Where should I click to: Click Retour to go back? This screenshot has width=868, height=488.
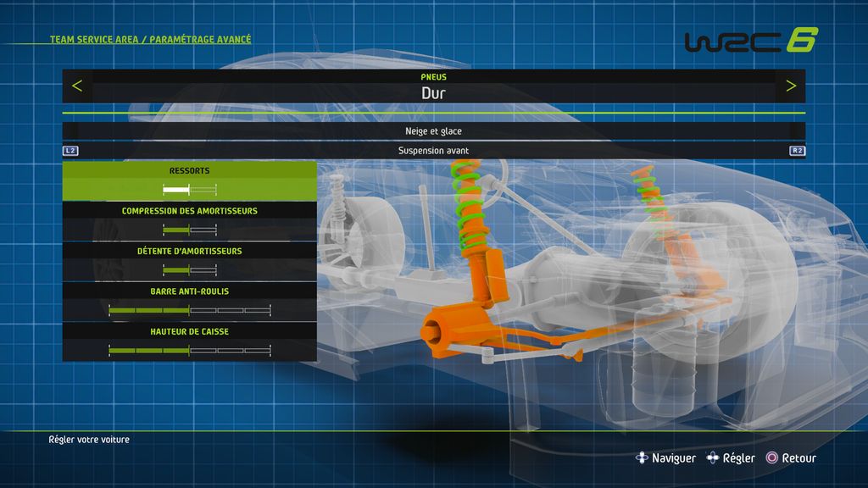[x=798, y=458]
